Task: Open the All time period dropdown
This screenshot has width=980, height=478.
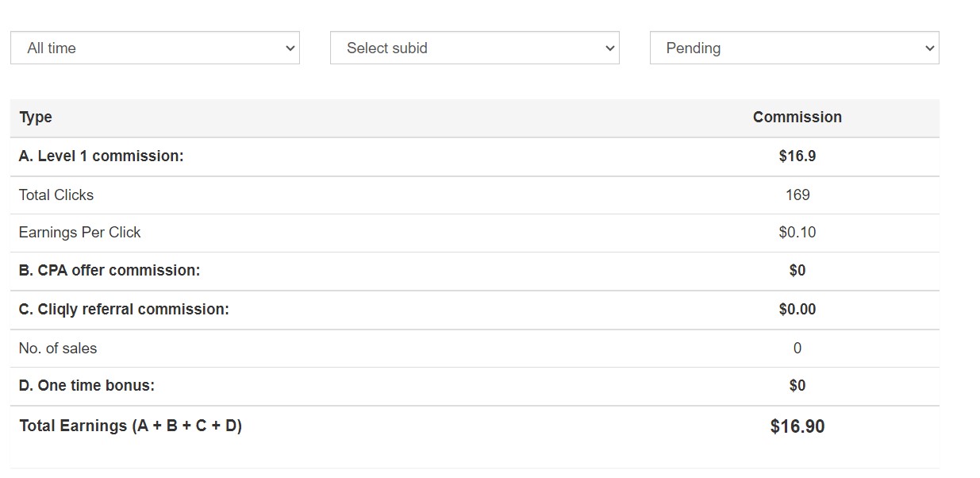Action: pos(155,48)
